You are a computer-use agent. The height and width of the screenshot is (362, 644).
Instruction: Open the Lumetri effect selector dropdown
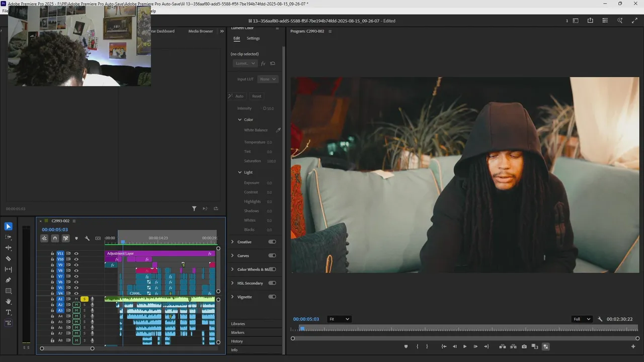tap(245, 63)
